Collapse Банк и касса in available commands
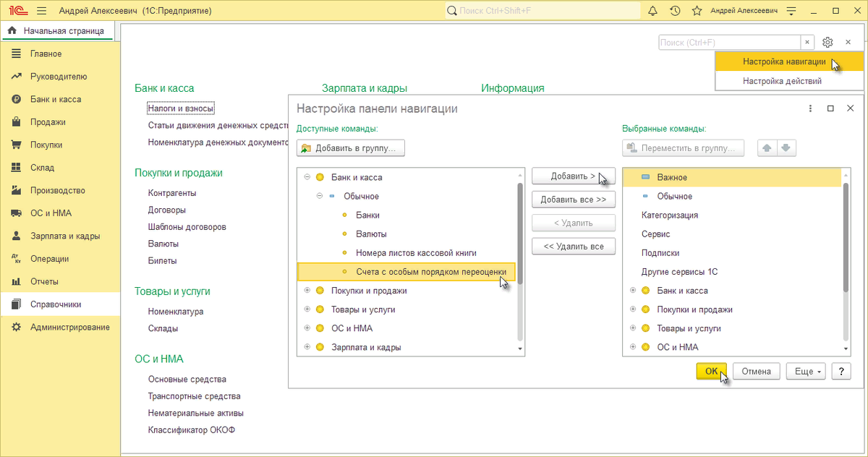The height and width of the screenshot is (457, 868). click(307, 177)
